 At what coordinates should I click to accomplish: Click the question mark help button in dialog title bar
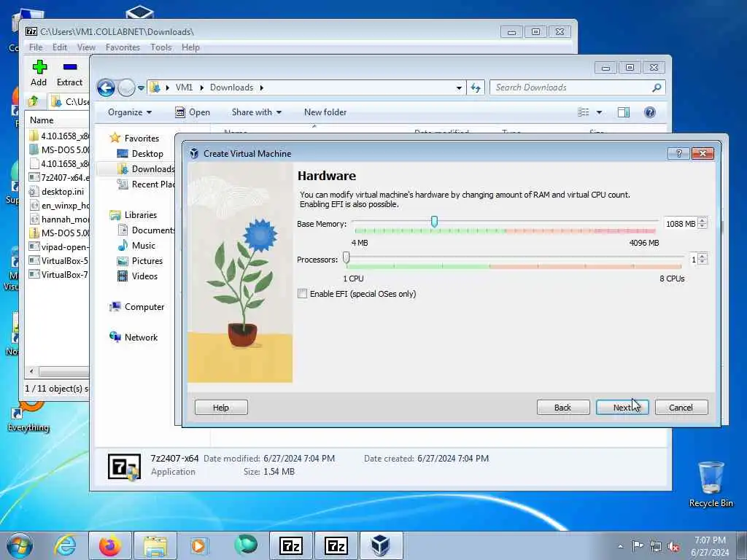coord(679,153)
